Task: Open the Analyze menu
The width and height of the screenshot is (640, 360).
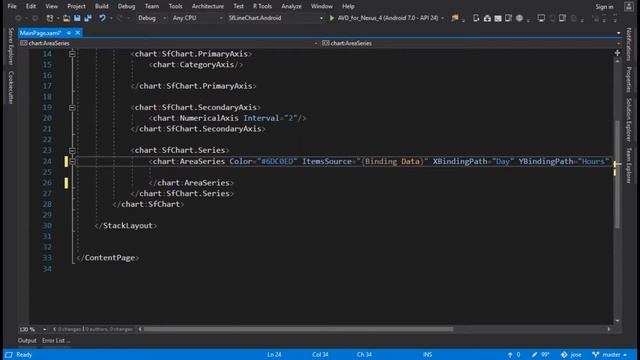Action: coord(291,6)
